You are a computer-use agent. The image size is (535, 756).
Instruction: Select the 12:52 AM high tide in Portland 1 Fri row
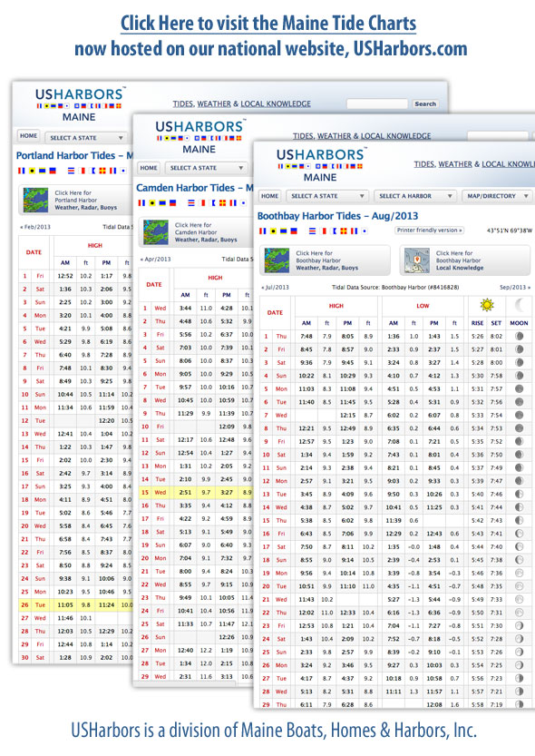tap(65, 276)
